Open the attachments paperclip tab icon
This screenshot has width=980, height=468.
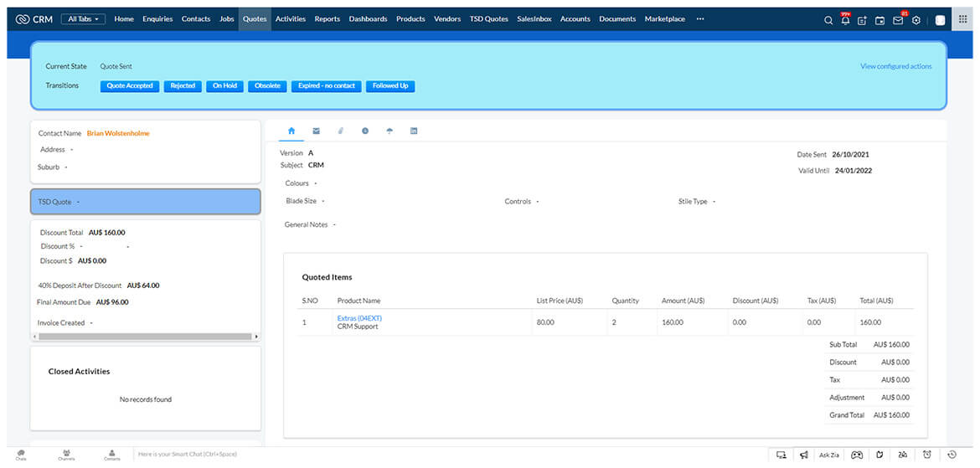[341, 131]
